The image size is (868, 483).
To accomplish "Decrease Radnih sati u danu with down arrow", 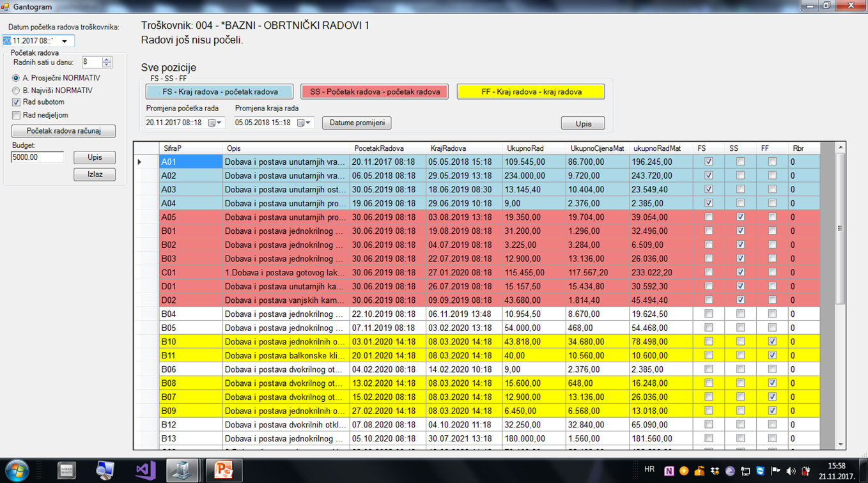I will pos(107,65).
